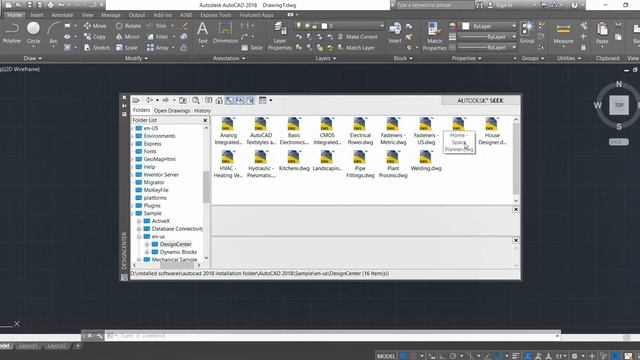Viewport: 640px width, 360px height.
Task: Expand the Properties panel
Action: coord(467,58)
